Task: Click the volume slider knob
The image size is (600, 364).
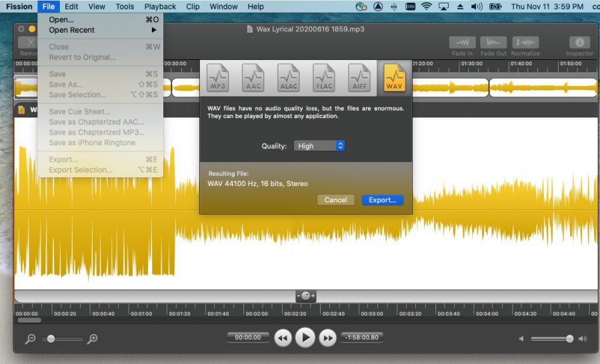Action: click(x=569, y=339)
